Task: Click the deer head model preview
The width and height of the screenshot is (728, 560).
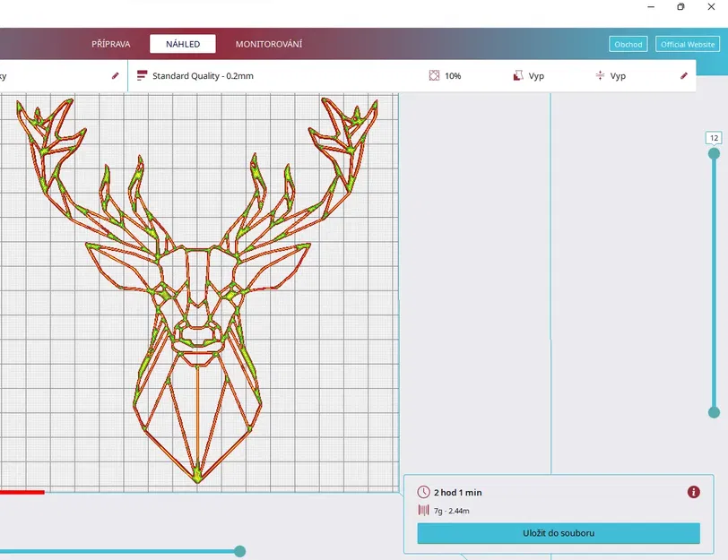Action: click(x=197, y=290)
